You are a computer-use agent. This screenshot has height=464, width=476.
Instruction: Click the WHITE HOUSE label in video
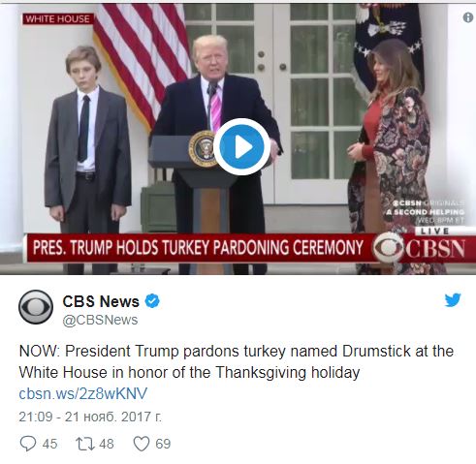[58, 19]
